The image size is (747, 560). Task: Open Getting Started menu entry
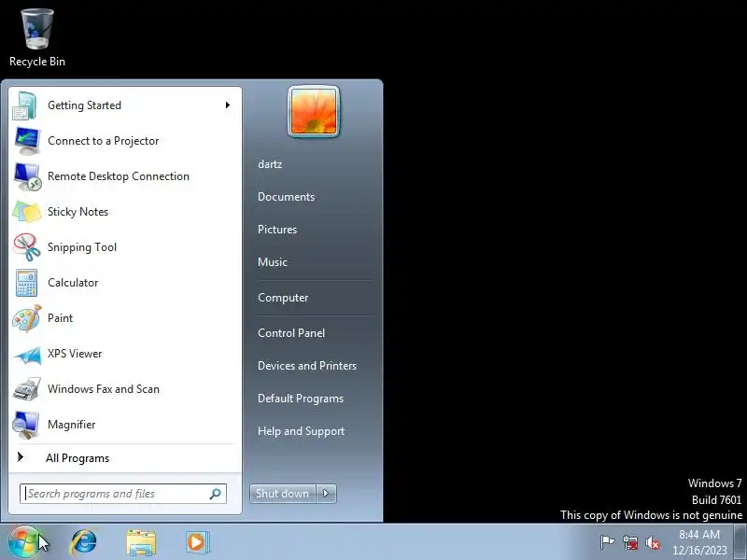[125, 105]
